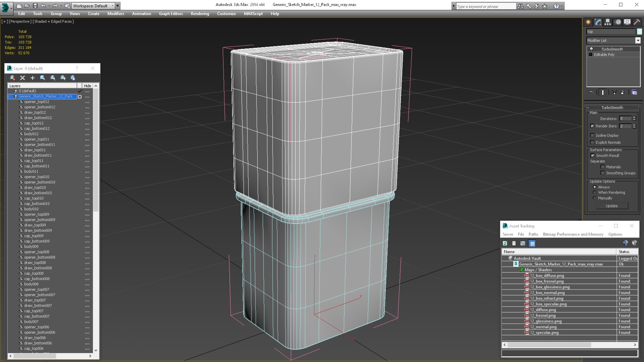644x362 pixels.
Task: Click Create New Layer icon
Action: pyautogui.click(x=12, y=78)
